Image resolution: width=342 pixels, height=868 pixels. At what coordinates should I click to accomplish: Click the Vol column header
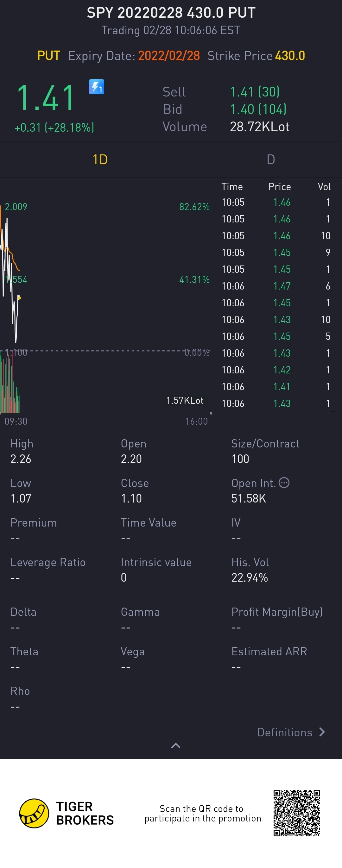tap(324, 187)
